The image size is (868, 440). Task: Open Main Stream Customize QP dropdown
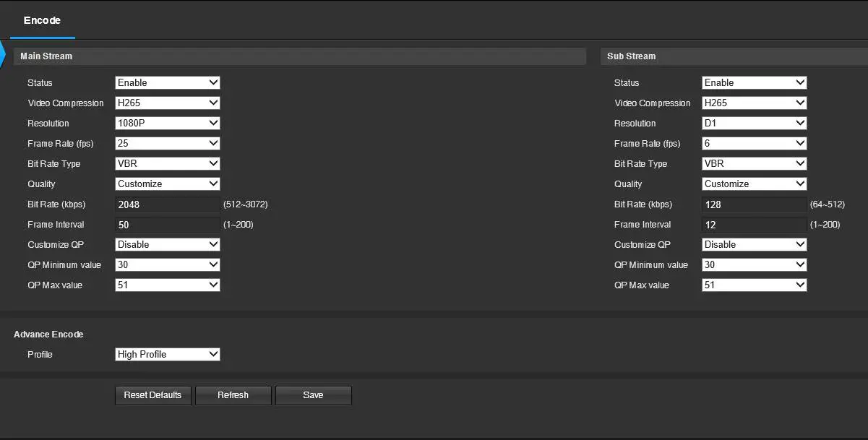[168, 245]
